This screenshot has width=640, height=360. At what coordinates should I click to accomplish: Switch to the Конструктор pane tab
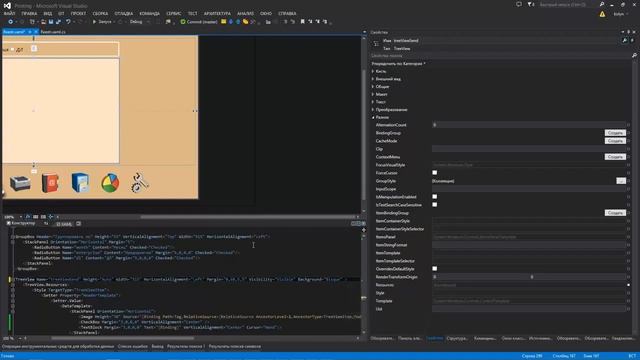coord(21,224)
